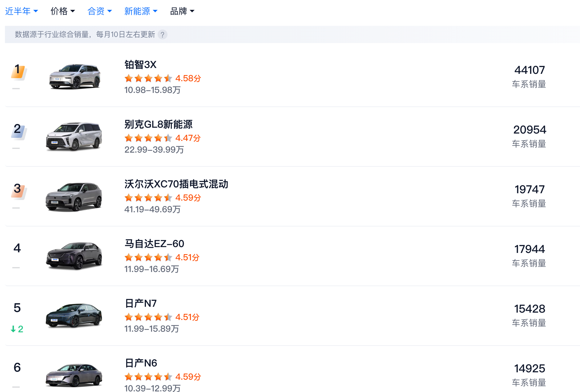Image resolution: width=580 pixels, height=392 pixels.
Task: Click the rank number 4
Action: coord(17,248)
